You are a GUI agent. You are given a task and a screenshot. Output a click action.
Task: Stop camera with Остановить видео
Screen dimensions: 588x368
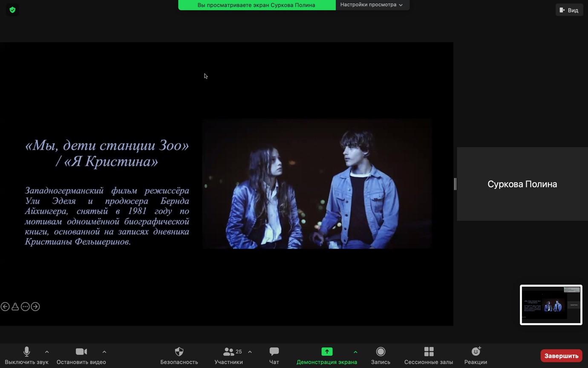coord(81,356)
